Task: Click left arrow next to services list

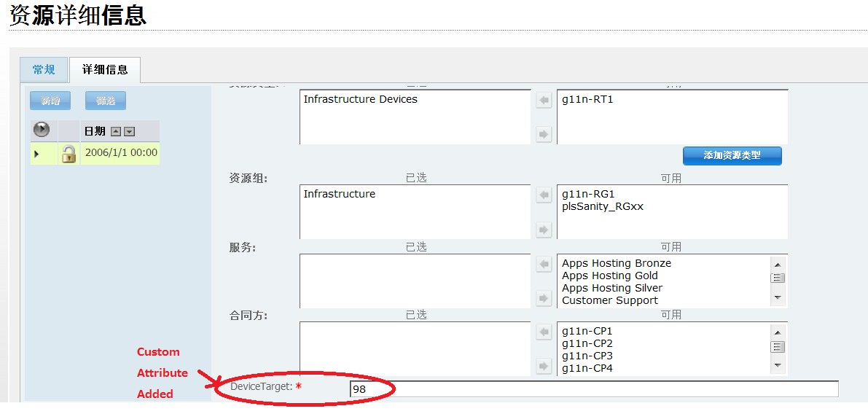Action: 544,265
